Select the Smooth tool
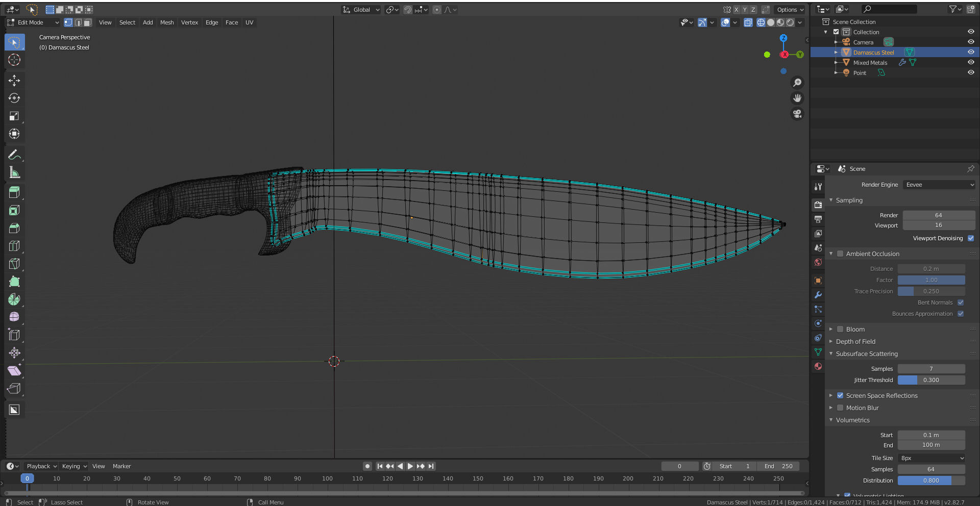This screenshot has height=506, width=980. (x=14, y=317)
